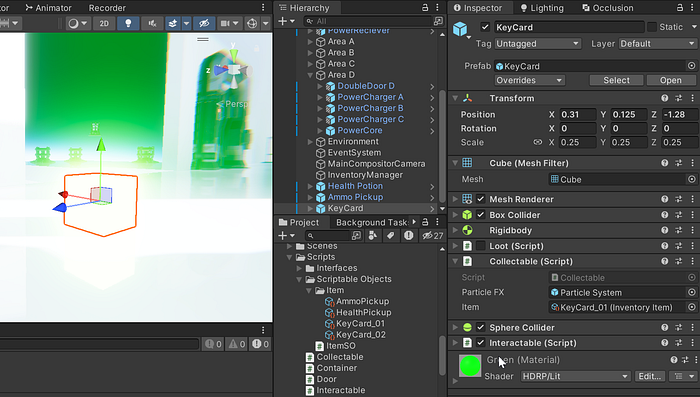Open prefab Overrides dropdown
Viewport: 700px width, 397px height.
click(x=529, y=80)
